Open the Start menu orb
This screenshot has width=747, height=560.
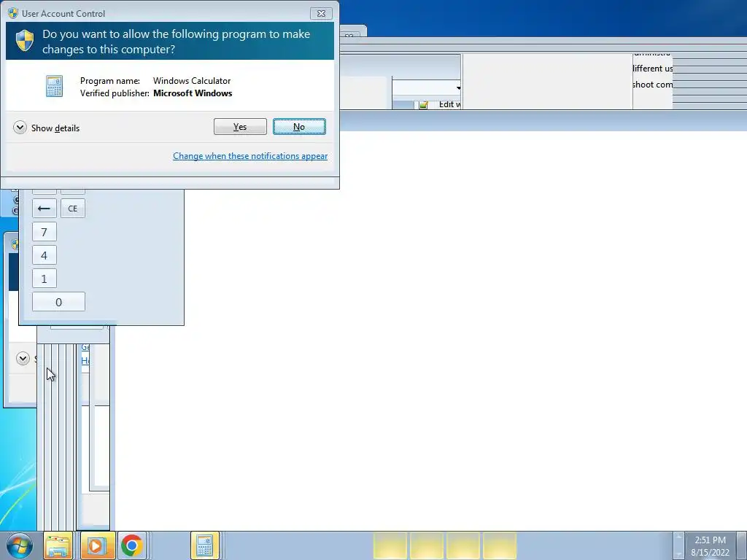[x=19, y=545]
